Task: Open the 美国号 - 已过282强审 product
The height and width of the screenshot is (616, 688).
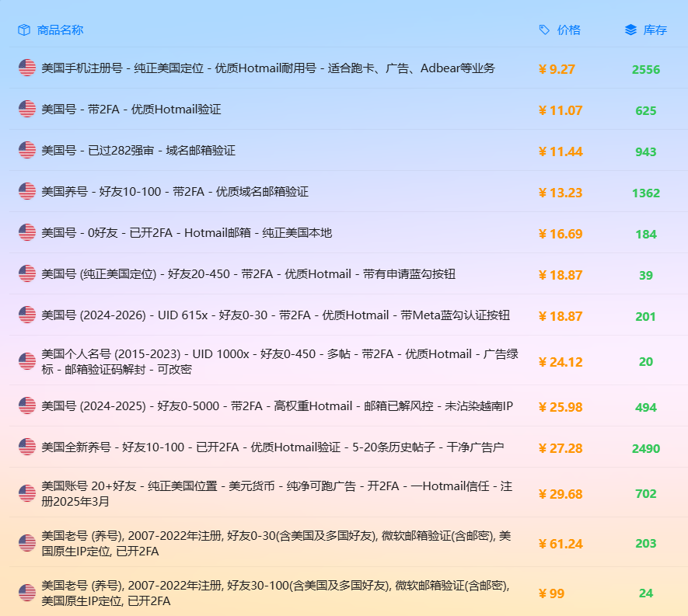Action: 138,151
